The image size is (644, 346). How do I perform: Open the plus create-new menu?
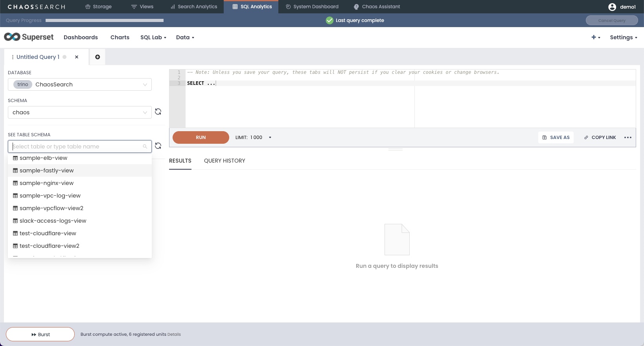pyautogui.click(x=596, y=37)
